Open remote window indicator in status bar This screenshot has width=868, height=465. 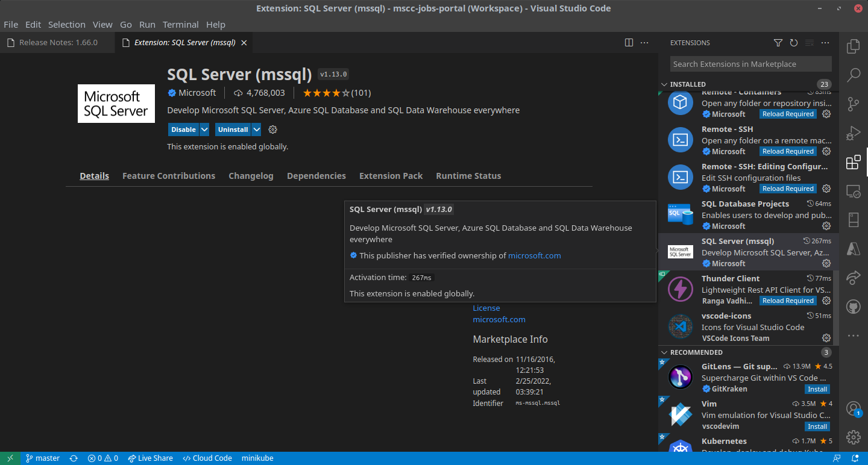[10, 458]
